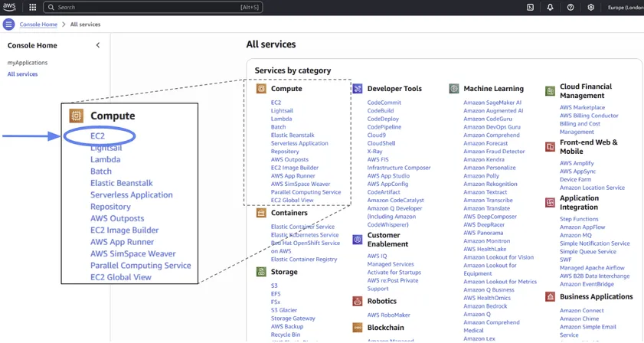644x343 pixels.
Task: Focus the top search field
Action: click(x=153, y=8)
